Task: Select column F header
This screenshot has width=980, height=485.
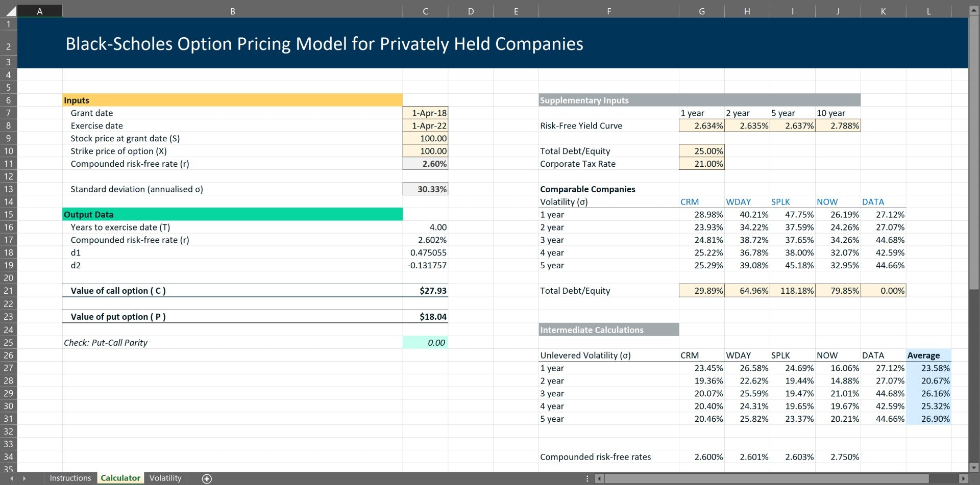Action: pos(609,11)
